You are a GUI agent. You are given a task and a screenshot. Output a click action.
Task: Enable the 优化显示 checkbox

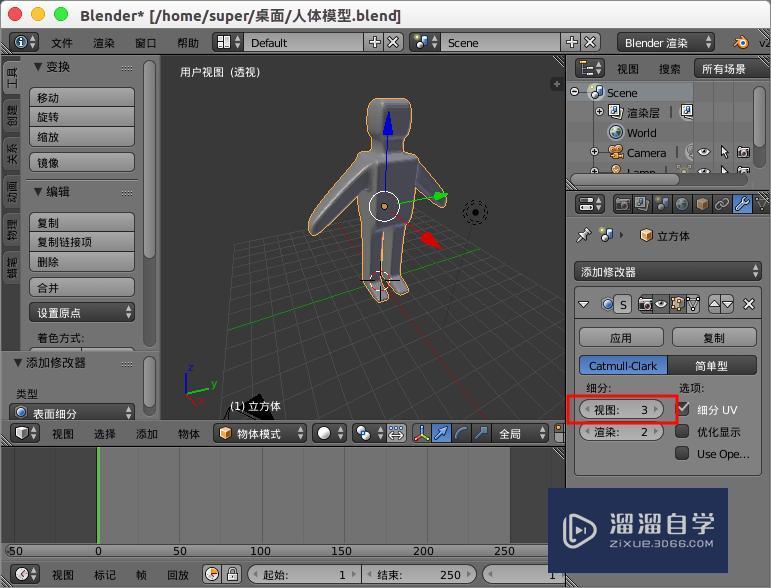click(x=682, y=431)
